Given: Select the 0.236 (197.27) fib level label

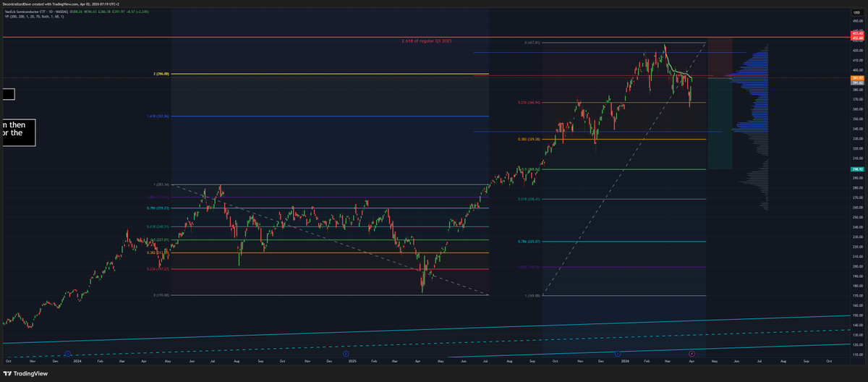Looking at the screenshot, I should point(159,269).
